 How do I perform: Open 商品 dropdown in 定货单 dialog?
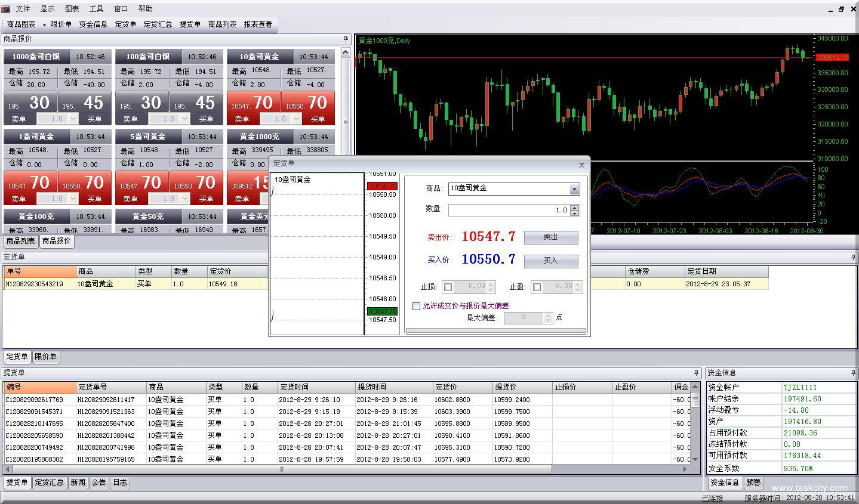[x=574, y=189]
